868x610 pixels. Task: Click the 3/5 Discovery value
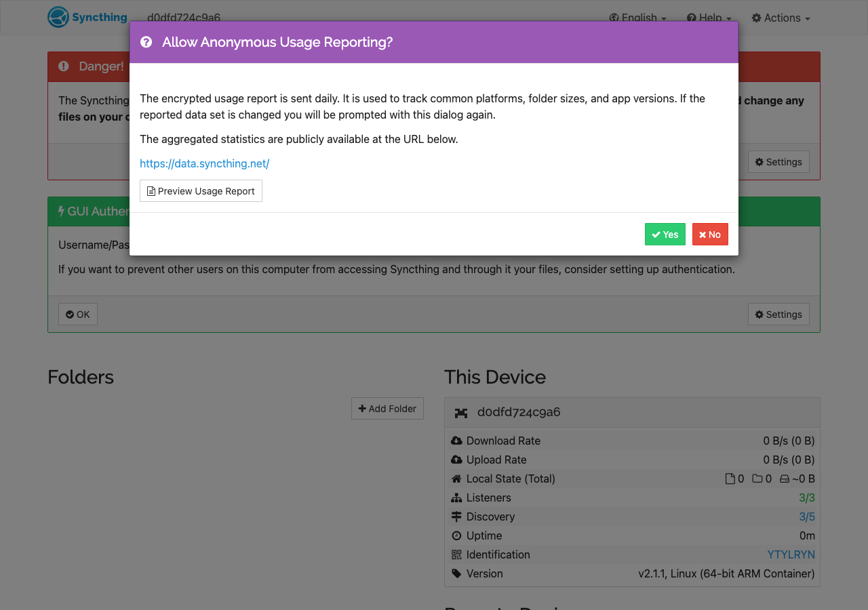tap(807, 516)
